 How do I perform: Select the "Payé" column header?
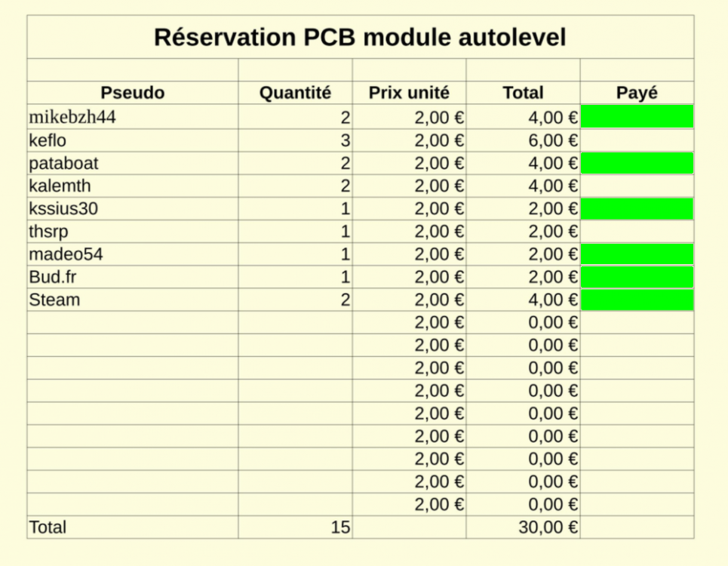637,93
